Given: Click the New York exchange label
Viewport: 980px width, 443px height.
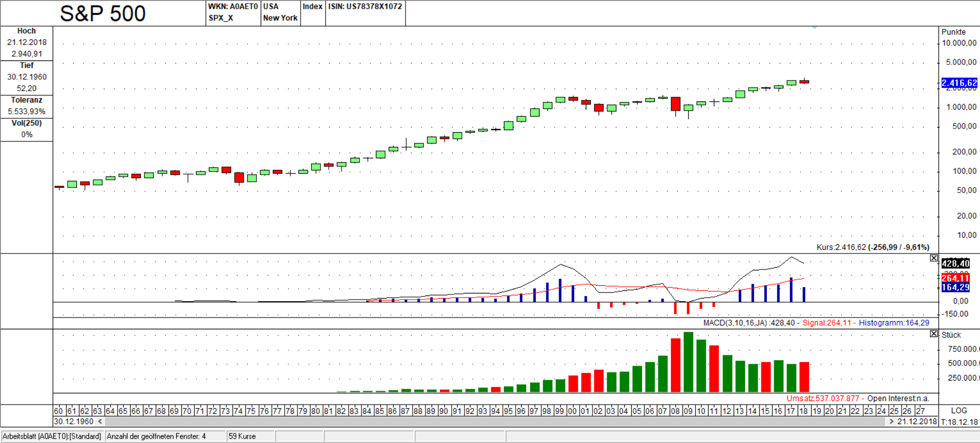Looking at the screenshot, I should (x=280, y=18).
